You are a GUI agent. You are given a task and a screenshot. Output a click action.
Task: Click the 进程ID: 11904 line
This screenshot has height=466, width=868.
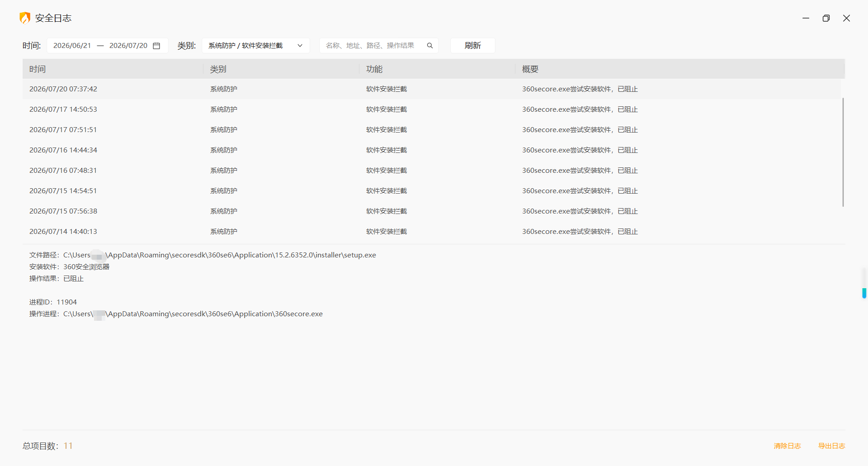pyautogui.click(x=53, y=302)
